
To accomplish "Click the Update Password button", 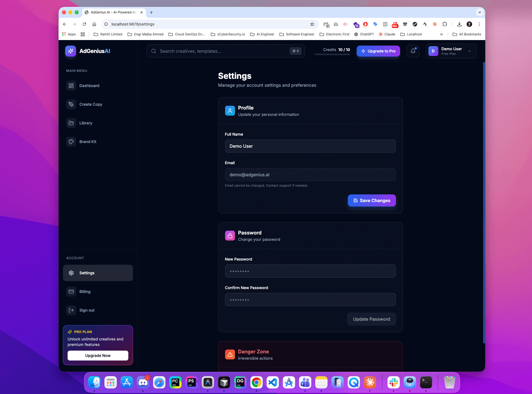I will (371, 319).
